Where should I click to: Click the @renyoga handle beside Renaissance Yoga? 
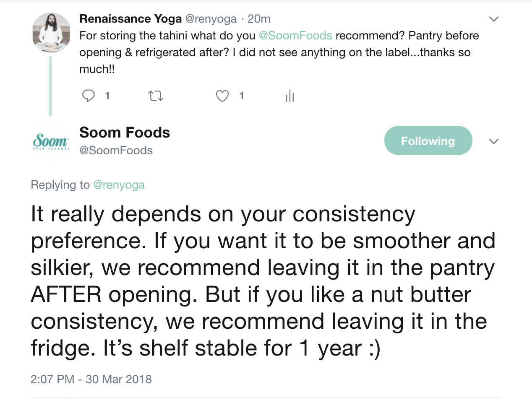click(x=211, y=19)
